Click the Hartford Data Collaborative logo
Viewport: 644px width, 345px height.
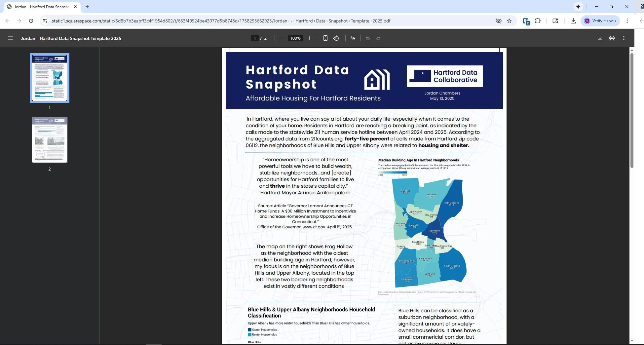(x=444, y=76)
